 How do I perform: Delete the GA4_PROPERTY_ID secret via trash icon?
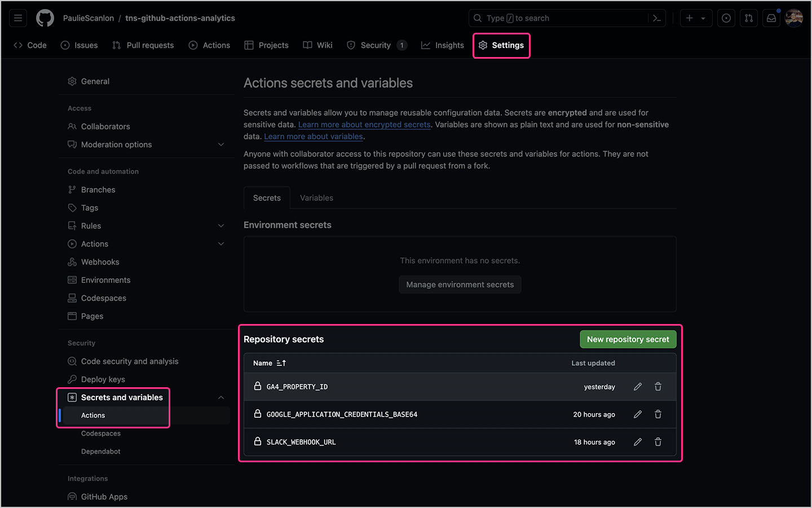click(x=658, y=386)
